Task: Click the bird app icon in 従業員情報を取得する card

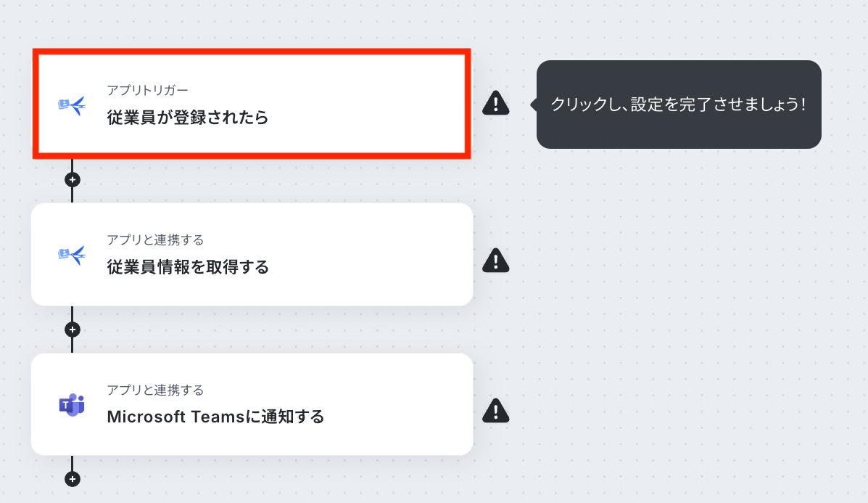Action: tap(72, 255)
